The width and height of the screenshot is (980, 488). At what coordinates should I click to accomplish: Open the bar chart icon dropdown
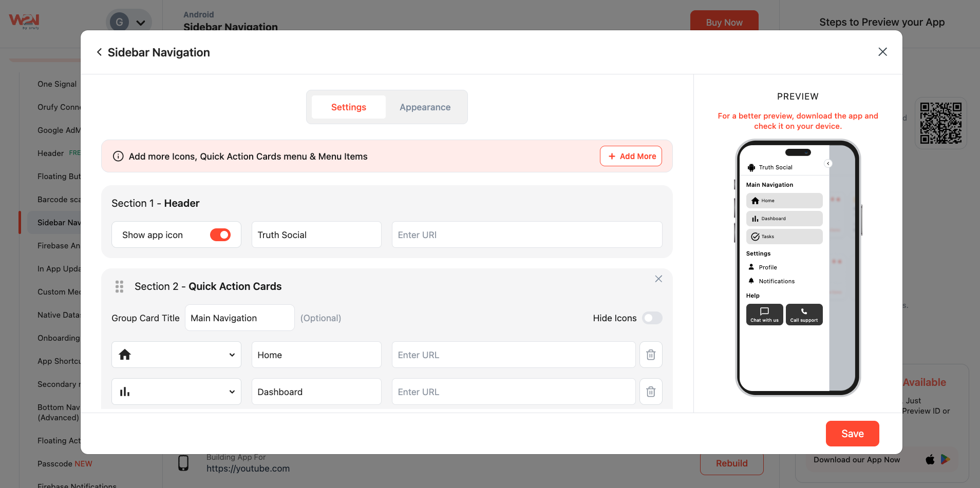click(176, 392)
